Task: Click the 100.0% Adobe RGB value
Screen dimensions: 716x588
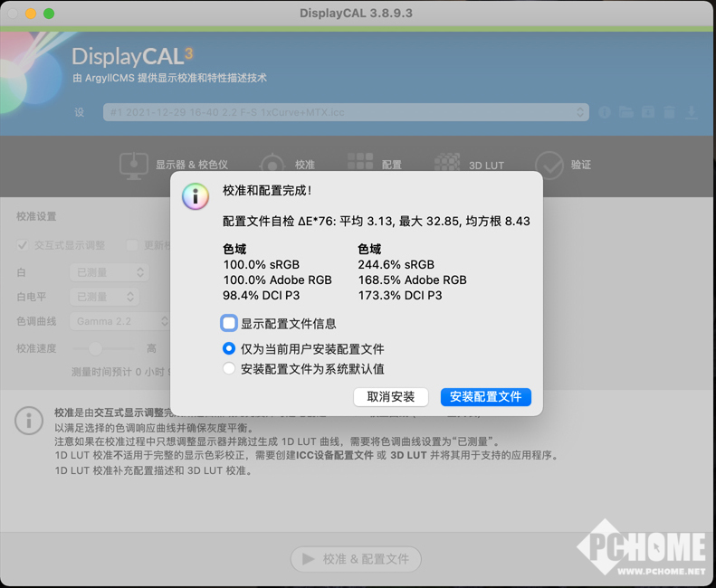Action: [x=277, y=280]
